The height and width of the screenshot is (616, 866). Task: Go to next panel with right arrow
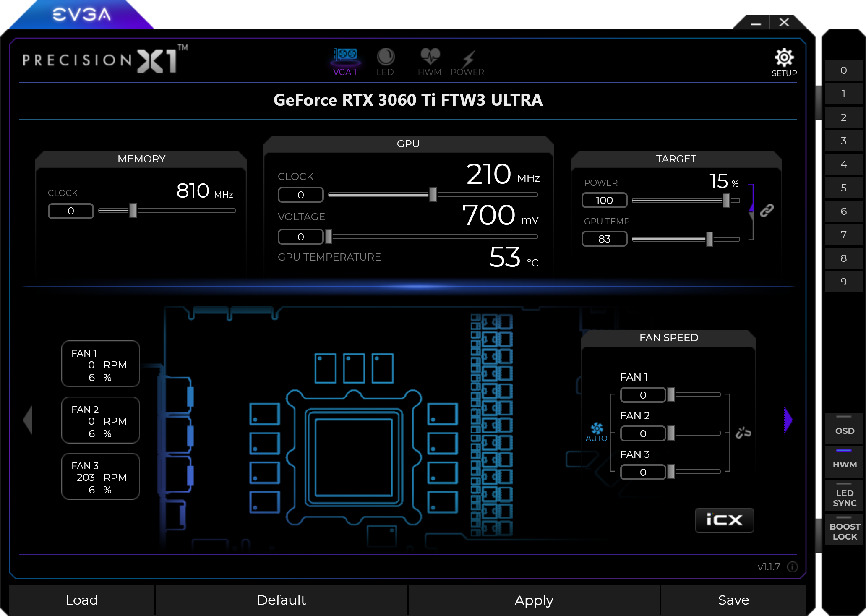point(788,420)
